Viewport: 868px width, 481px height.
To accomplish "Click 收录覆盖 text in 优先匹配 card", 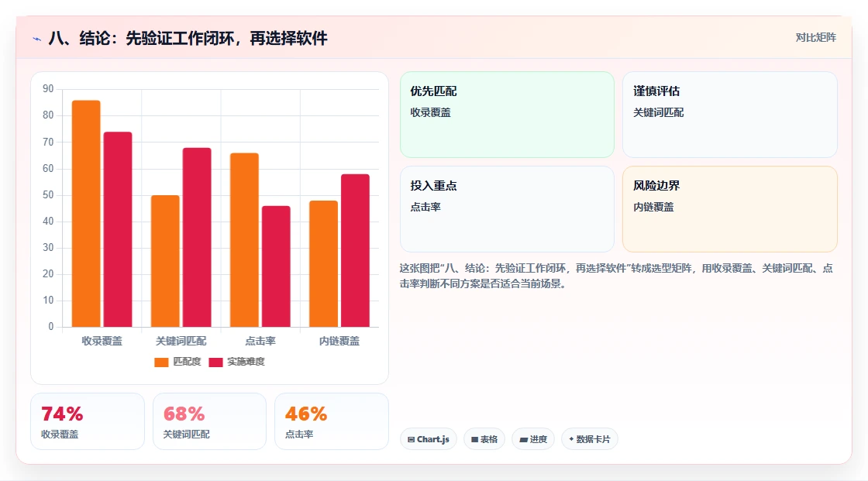I will click(430, 112).
